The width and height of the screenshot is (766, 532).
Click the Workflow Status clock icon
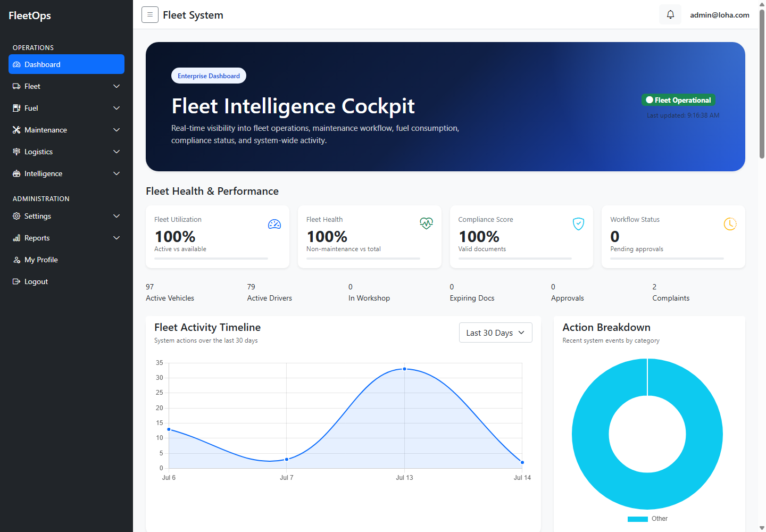(x=730, y=224)
